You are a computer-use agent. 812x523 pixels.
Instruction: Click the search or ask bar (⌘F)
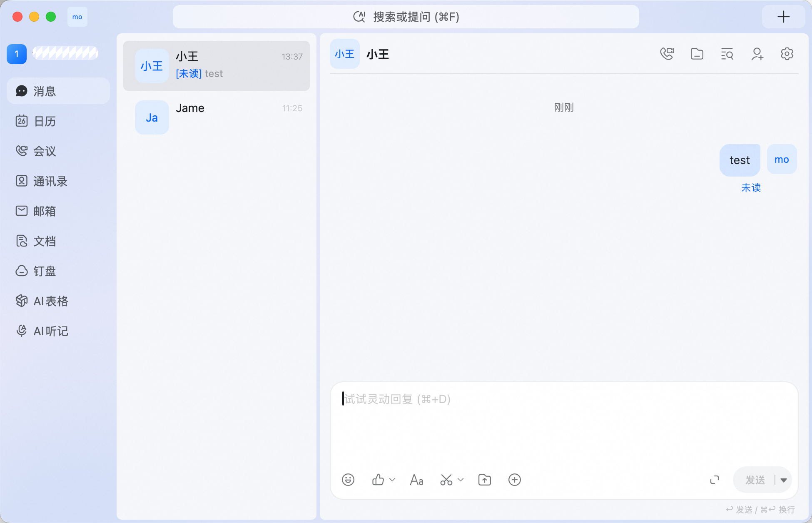(x=406, y=17)
